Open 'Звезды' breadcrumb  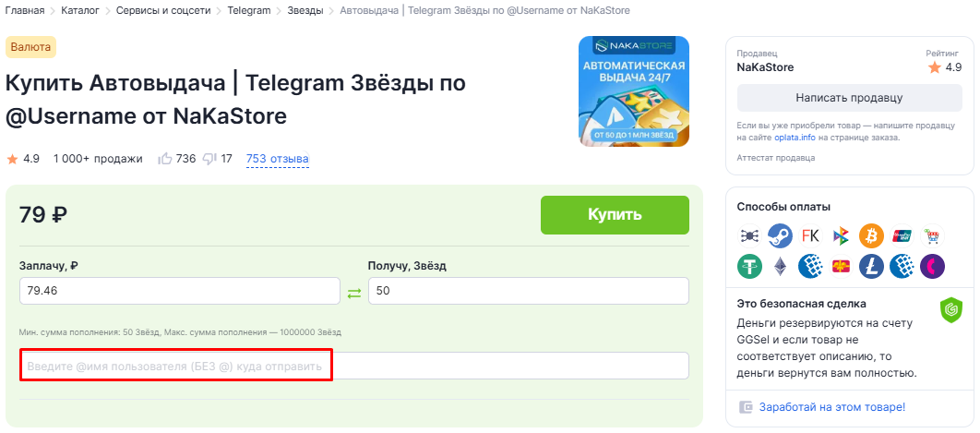[305, 11]
